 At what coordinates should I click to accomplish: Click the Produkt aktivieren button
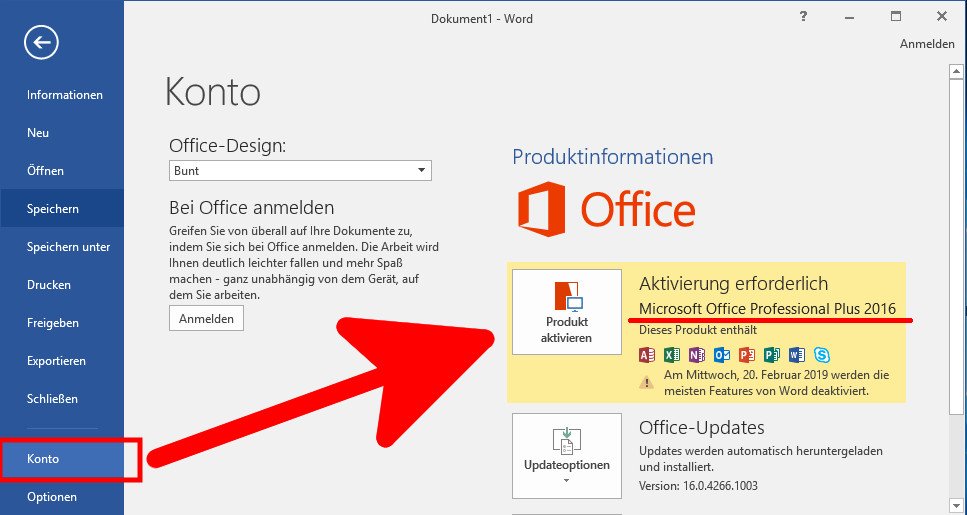(567, 311)
